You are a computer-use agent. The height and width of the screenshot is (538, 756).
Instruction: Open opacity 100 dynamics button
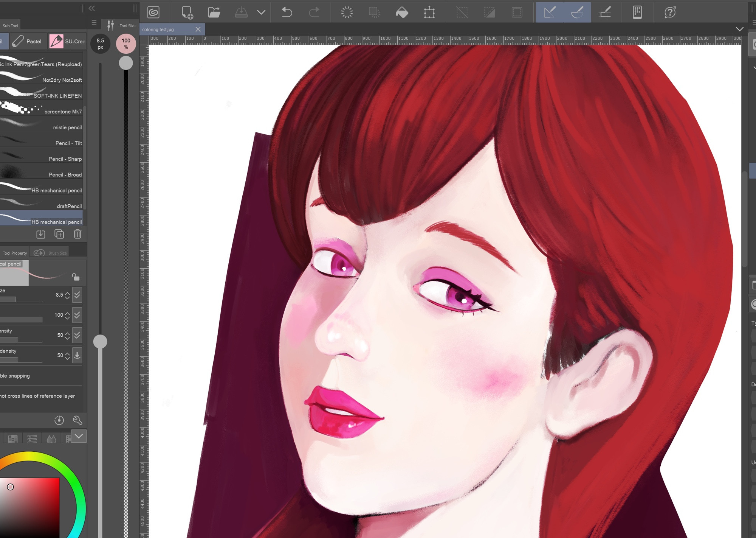point(77,315)
